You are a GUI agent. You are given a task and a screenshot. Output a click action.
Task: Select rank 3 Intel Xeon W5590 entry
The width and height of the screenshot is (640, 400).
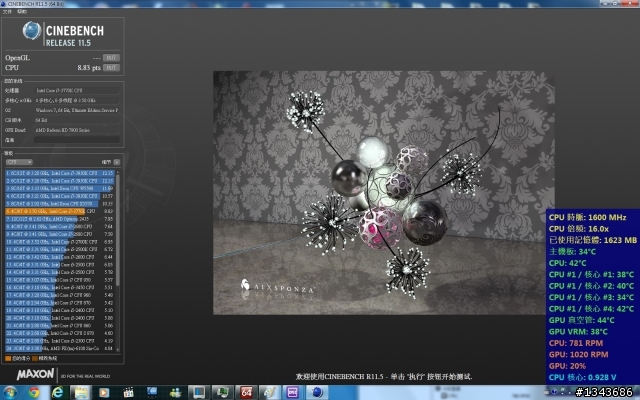point(60,188)
